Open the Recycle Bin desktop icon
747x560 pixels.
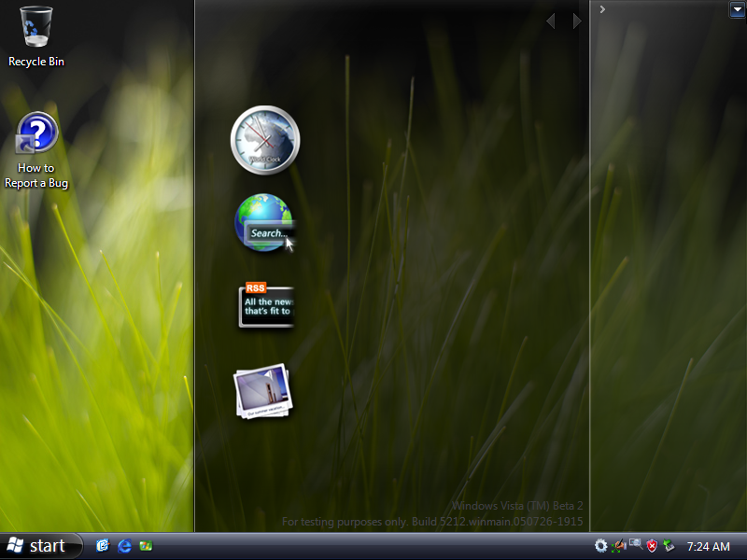36,36
